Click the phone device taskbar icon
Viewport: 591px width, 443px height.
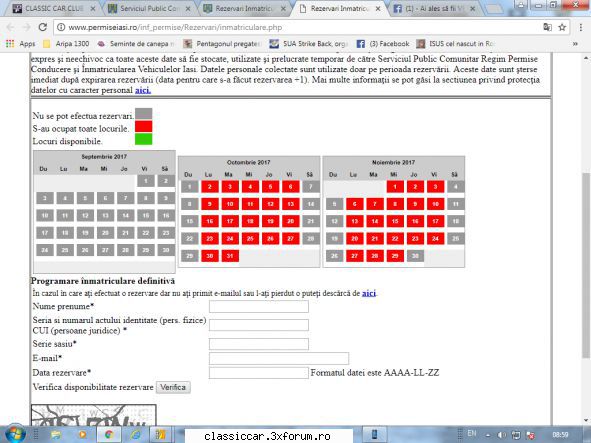click(x=374, y=434)
